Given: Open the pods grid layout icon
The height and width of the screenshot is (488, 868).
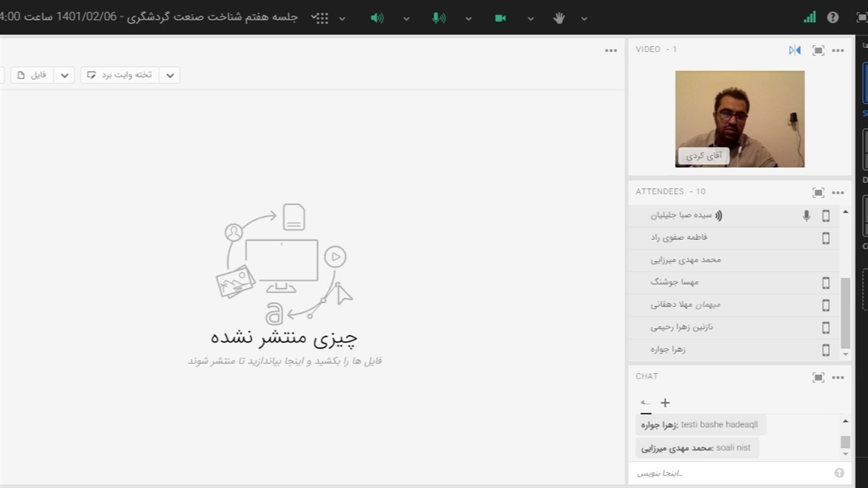Looking at the screenshot, I should coord(321,18).
